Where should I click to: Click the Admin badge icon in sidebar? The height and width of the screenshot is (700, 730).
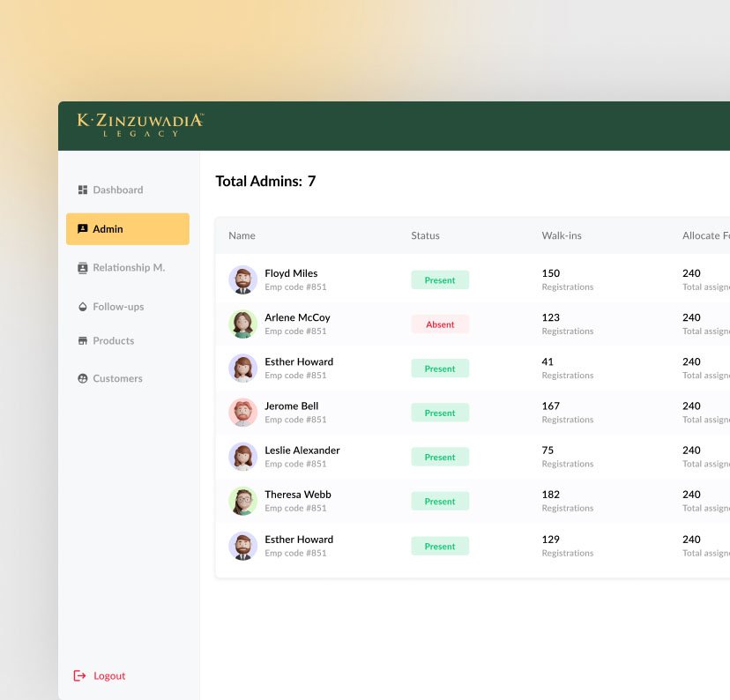tap(83, 228)
